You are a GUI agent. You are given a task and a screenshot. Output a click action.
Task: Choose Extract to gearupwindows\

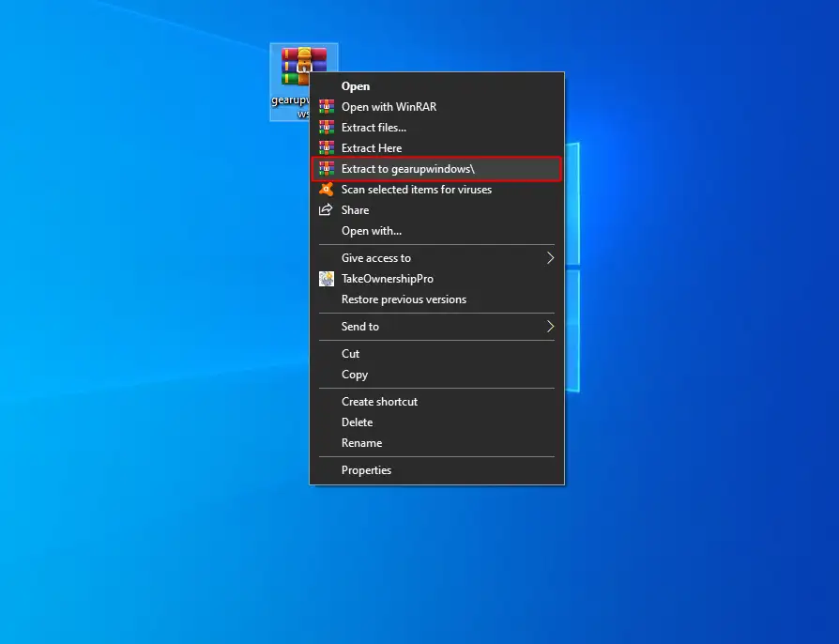pyautogui.click(x=436, y=169)
